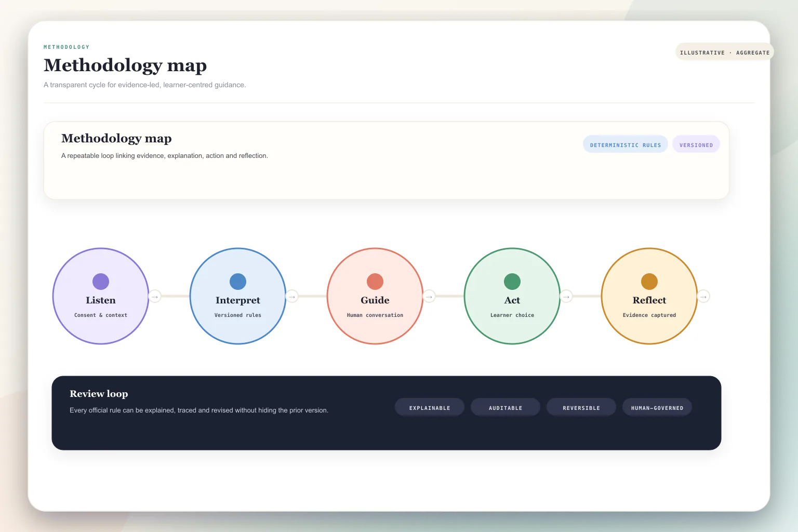Screen dimensions: 798x532
Task: Click the purple dot in Listen node
Action: click(x=101, y=282)
